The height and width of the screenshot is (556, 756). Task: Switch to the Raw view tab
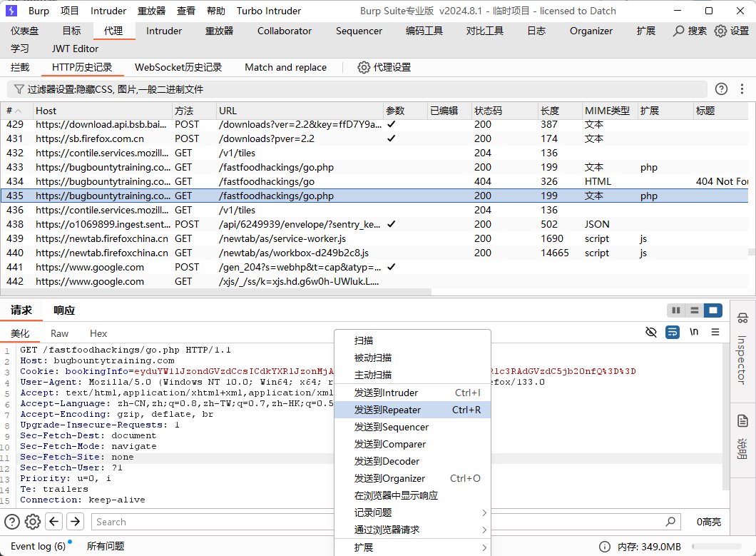(60, 333)
